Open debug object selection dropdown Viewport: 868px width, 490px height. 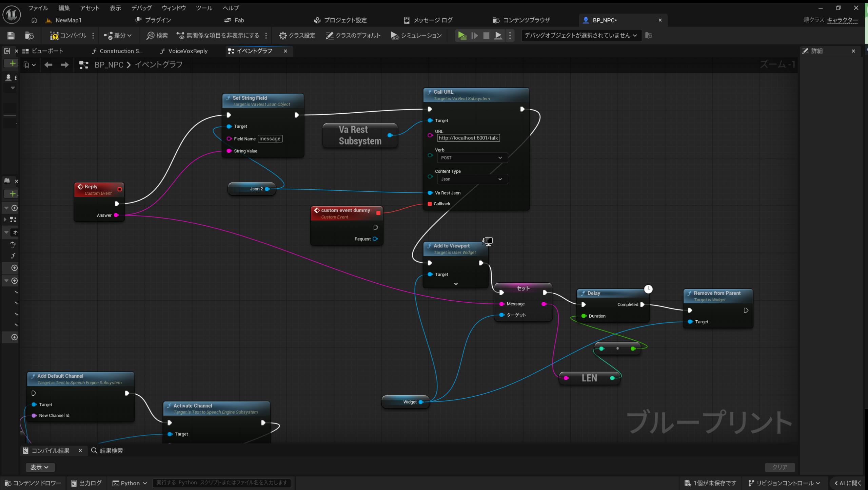click(x=581, y=35)
